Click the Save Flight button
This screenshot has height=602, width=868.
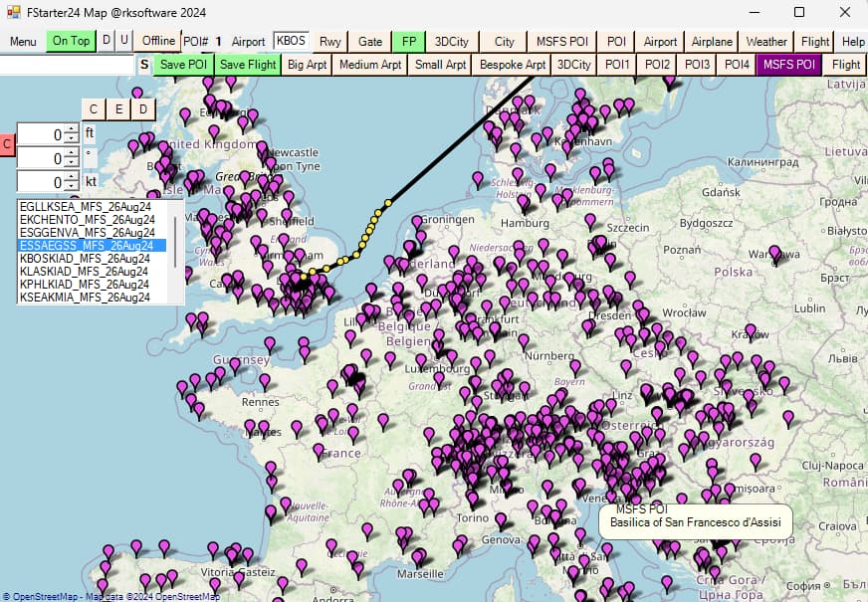pos(248,65)
